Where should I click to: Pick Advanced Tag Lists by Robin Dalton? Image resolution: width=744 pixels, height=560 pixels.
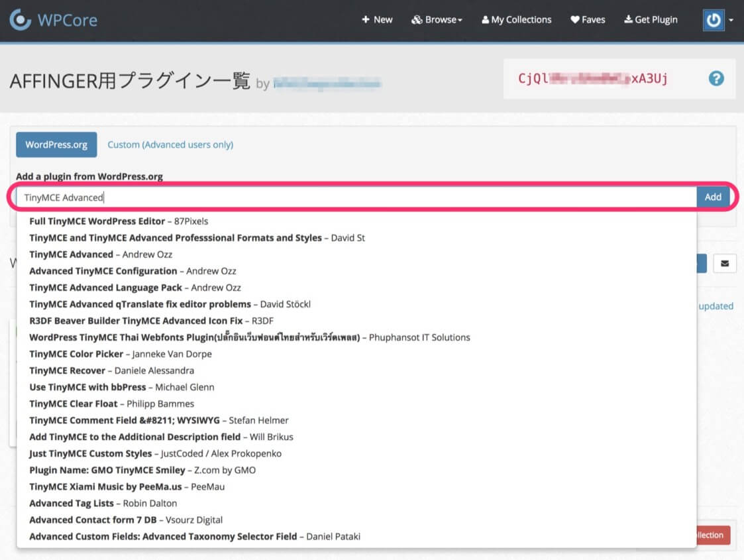pyautogui.click(x=356, y=504)
